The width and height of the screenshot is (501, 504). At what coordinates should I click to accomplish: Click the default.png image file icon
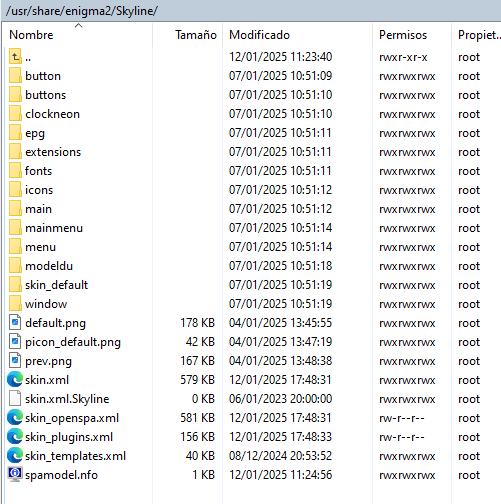(15, 323)
